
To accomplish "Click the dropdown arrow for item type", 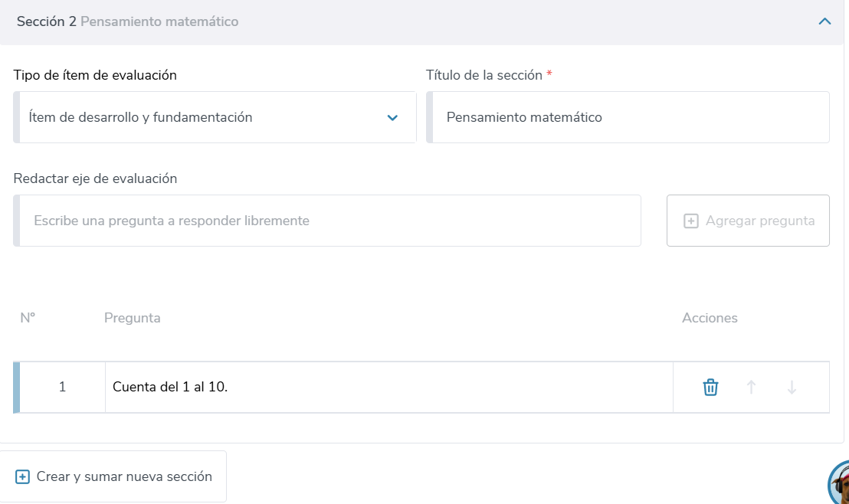I will click(392, 118).
